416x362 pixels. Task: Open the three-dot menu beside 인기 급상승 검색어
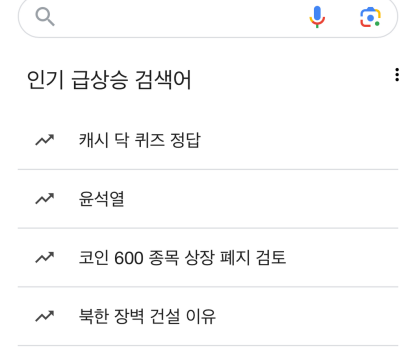pos(397,75)
